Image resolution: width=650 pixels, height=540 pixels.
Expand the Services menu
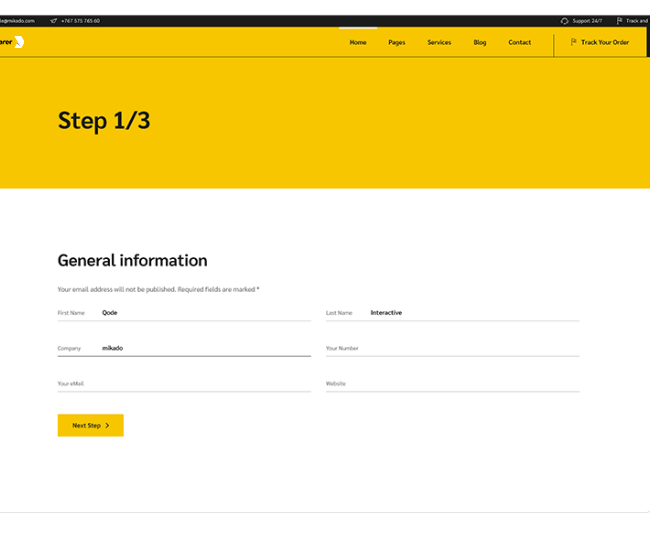click(439, 42)
